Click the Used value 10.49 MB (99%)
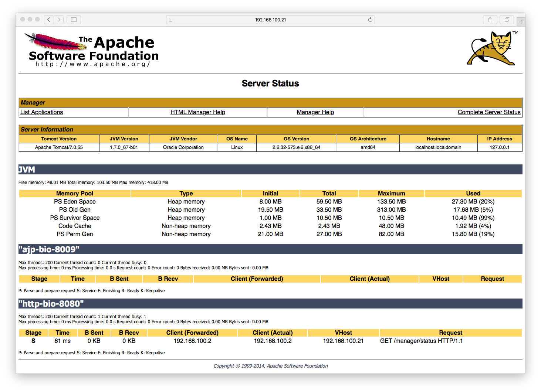 [473, 218]
